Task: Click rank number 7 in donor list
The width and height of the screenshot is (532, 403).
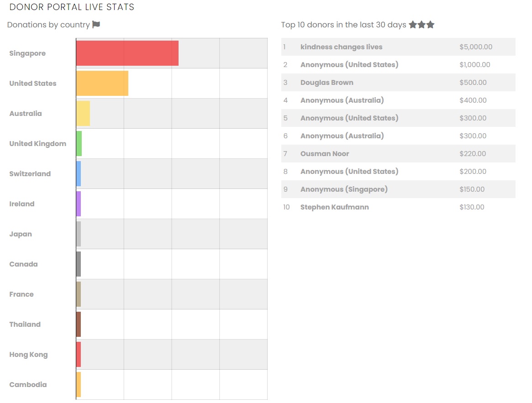Action: point(285,154)
